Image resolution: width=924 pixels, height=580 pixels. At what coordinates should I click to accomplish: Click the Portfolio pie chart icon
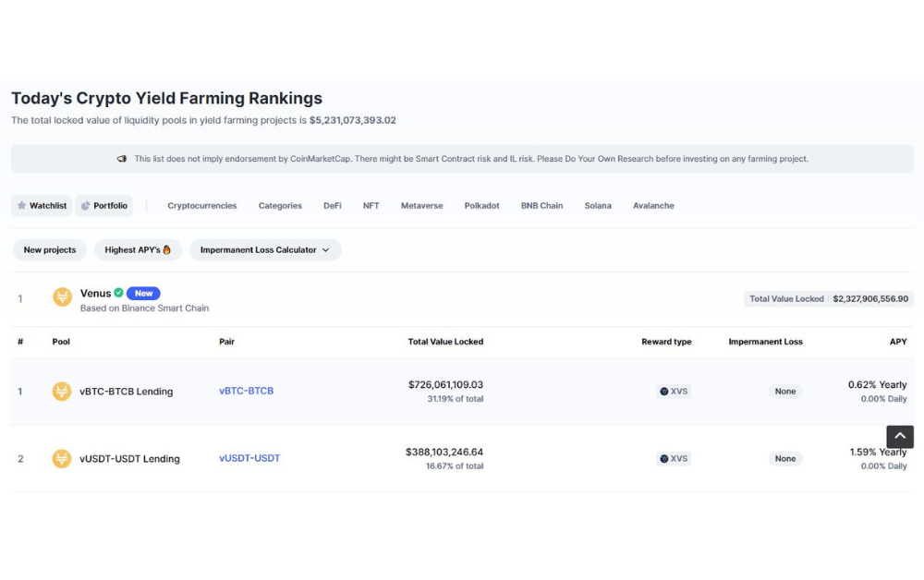click(x=85, y=206)
